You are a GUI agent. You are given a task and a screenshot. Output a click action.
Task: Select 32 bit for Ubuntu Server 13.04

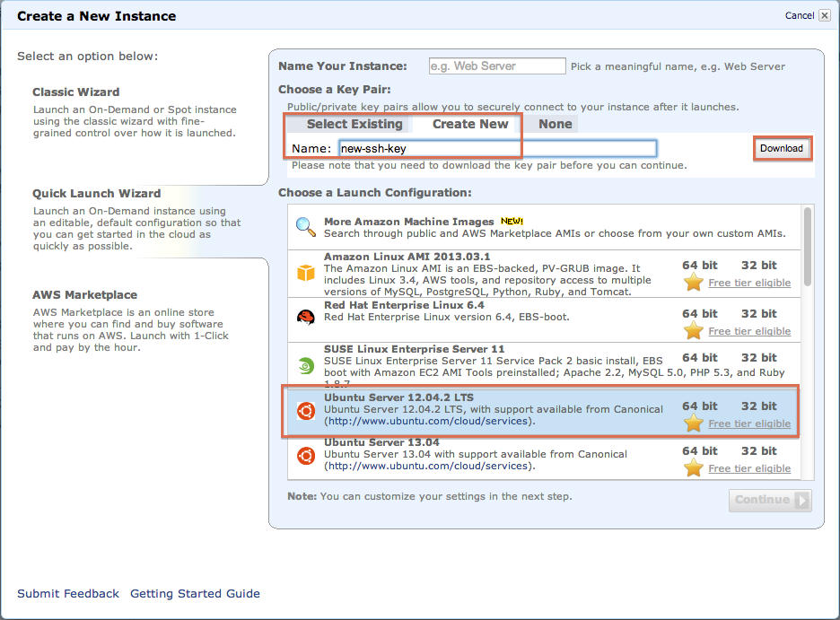click(758, 451)
